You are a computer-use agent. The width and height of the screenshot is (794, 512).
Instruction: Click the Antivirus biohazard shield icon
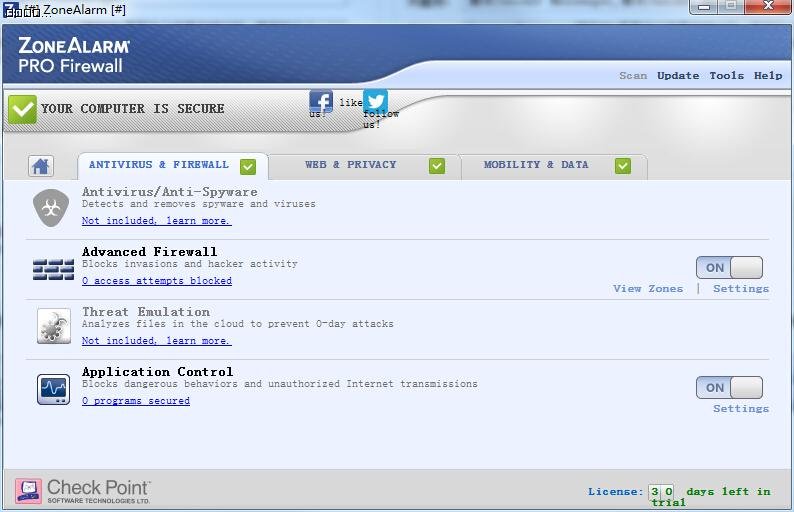click(51, 208)
